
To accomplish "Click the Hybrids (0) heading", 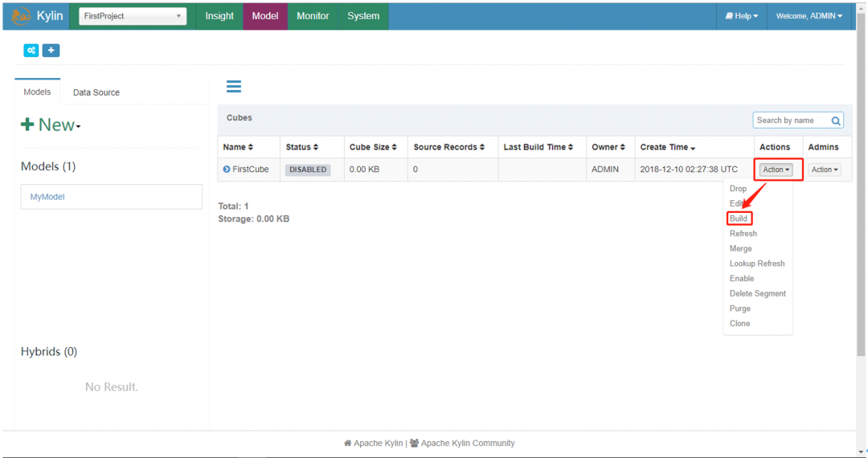I will coord(49,352).
